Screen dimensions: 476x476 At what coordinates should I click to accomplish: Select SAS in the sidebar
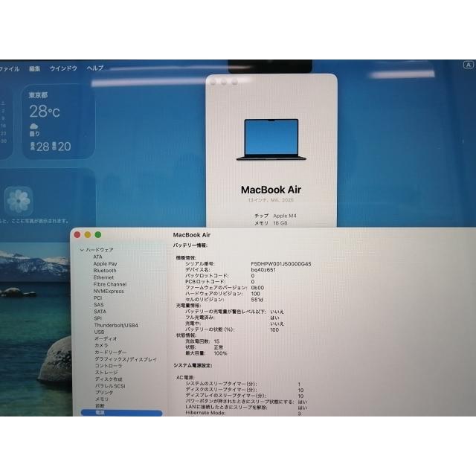tap(99, 304)
